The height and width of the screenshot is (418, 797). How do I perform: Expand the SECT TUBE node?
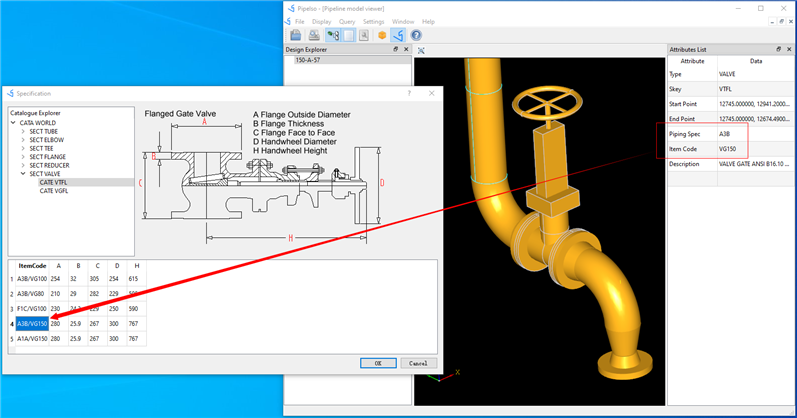coord(23,131)
